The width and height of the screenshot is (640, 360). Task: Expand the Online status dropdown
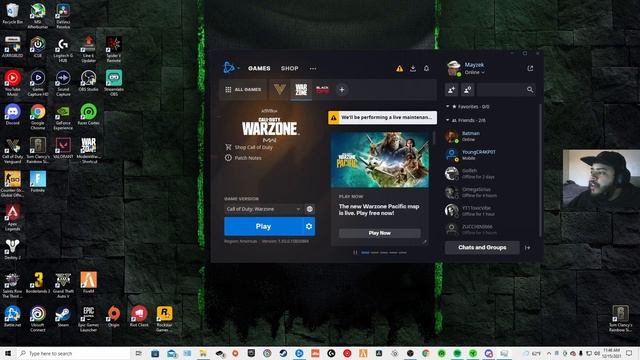pos(475,72)
